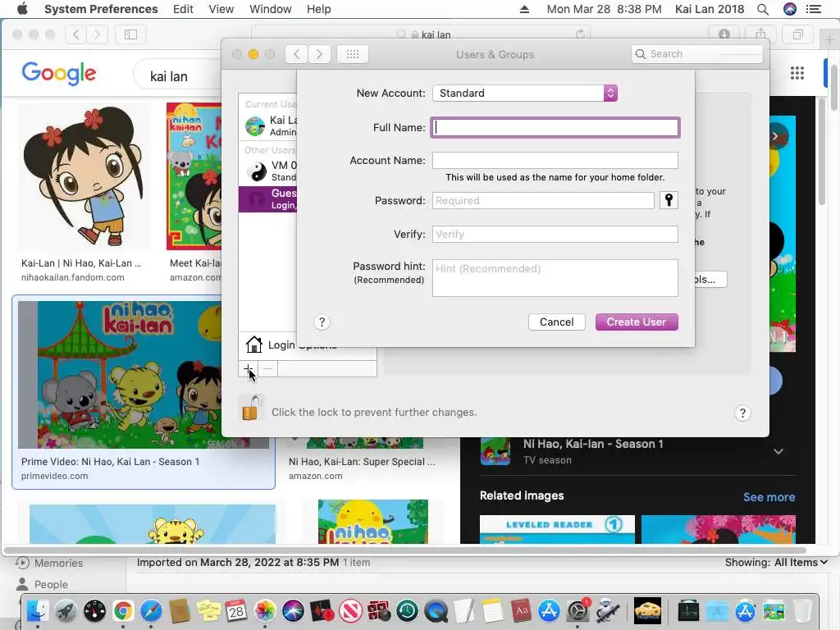Viewport: 840px width, 630px height.
Task: Open the Apple menu
Action: tap(22, 9)
